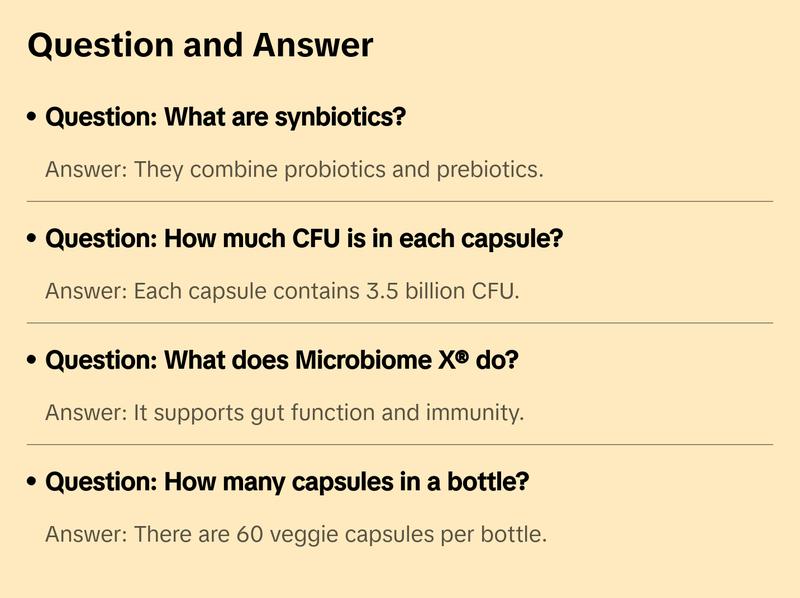Select the "How many capsules" question

coord(288,483)
